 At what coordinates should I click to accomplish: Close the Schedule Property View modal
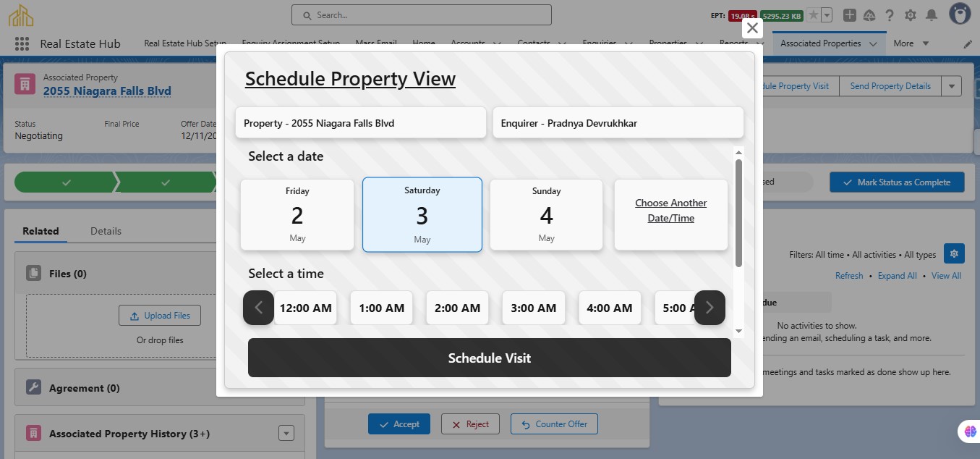point(752,28)
